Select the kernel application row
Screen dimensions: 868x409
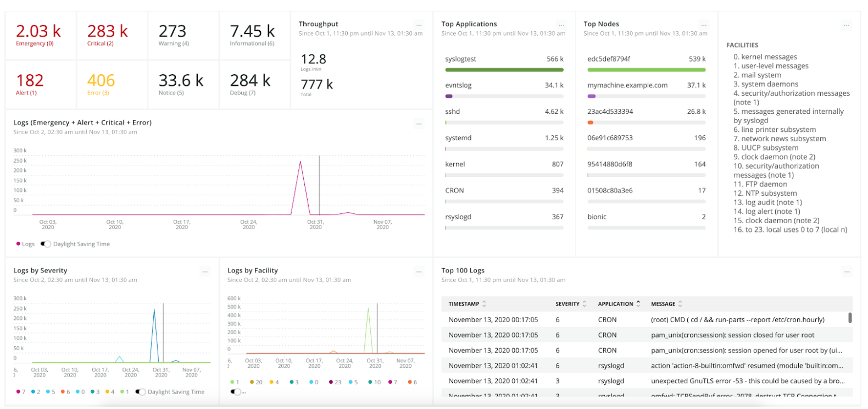click(504, 168)
